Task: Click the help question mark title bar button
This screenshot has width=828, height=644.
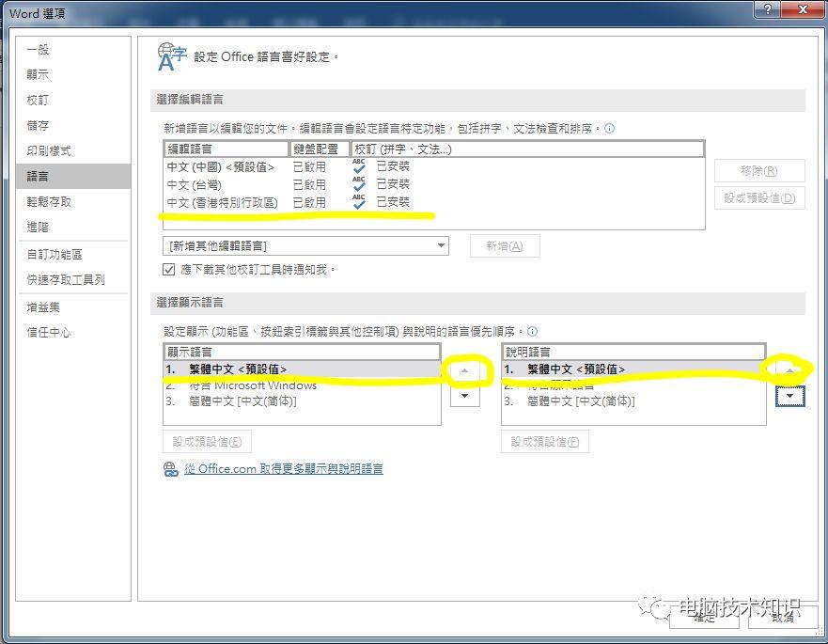Action: pos(769,9)
